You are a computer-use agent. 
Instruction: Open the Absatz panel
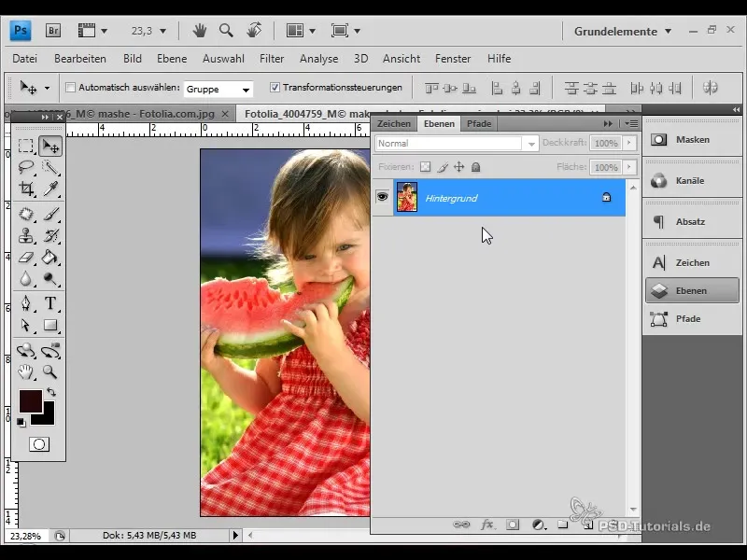692,221
